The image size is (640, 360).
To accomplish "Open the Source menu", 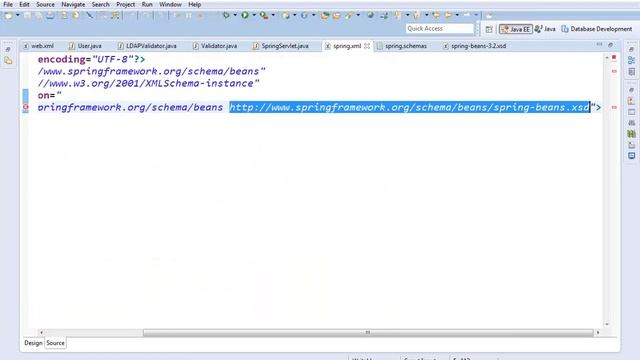I will (x=45, y=4).
